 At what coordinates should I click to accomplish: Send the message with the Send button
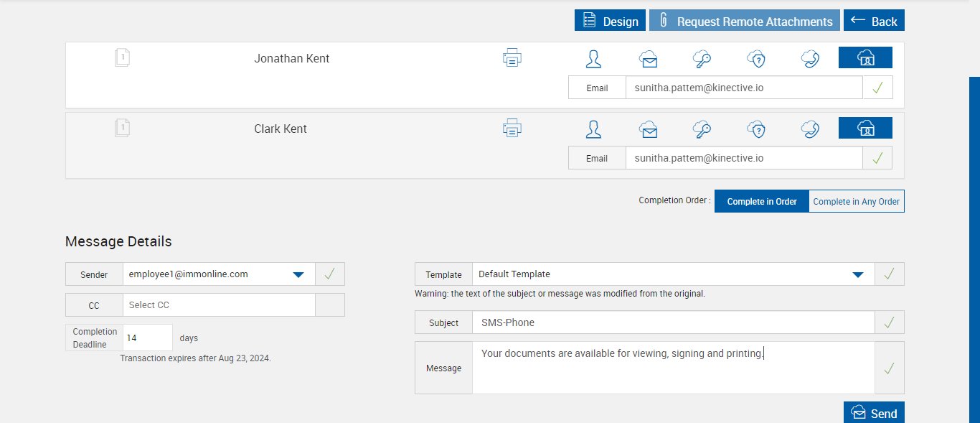pos(874,413)
